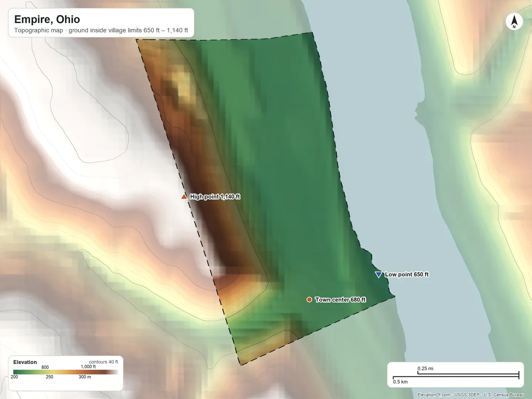532x399 pixels.
Task: Click the 'contours 40 ft' legend note
Action: pos(103,362)
